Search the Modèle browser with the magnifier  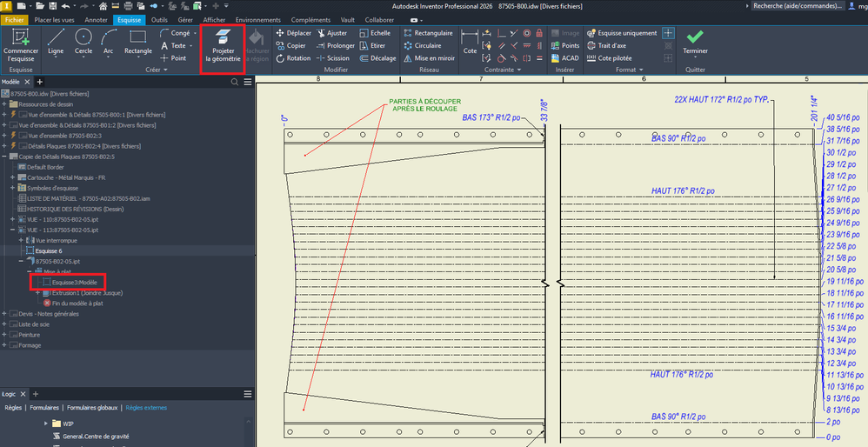[x=235, y=82]
